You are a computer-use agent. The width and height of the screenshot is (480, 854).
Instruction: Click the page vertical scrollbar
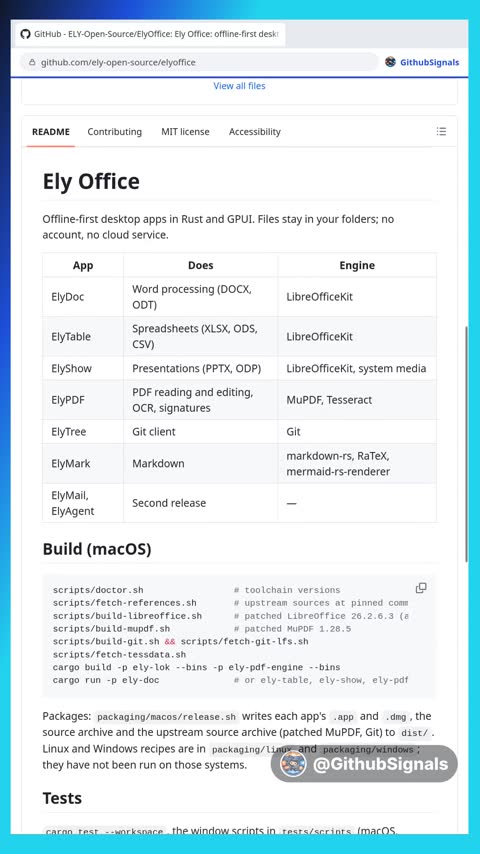(466, 444)
